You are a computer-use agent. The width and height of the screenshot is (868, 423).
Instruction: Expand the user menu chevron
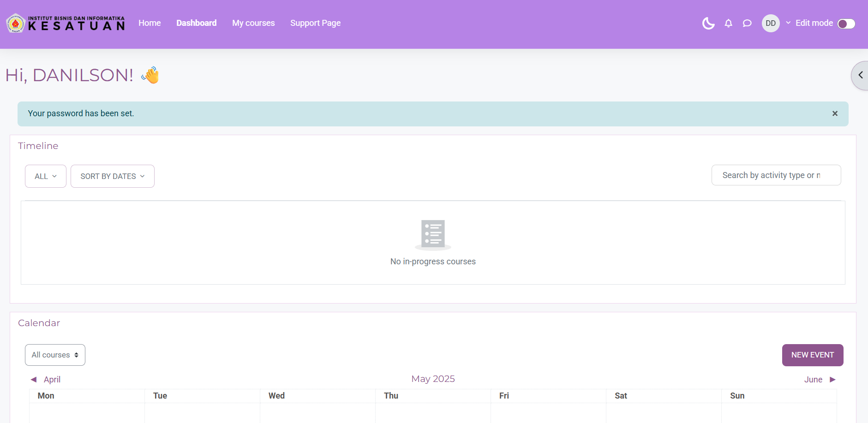(x=788, y=23)
